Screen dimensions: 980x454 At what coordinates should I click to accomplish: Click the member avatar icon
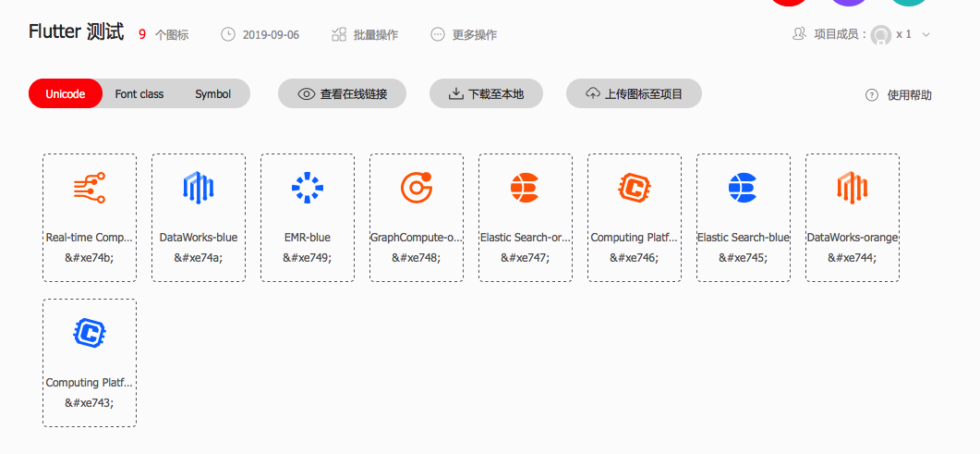click(x=881, y=35)
